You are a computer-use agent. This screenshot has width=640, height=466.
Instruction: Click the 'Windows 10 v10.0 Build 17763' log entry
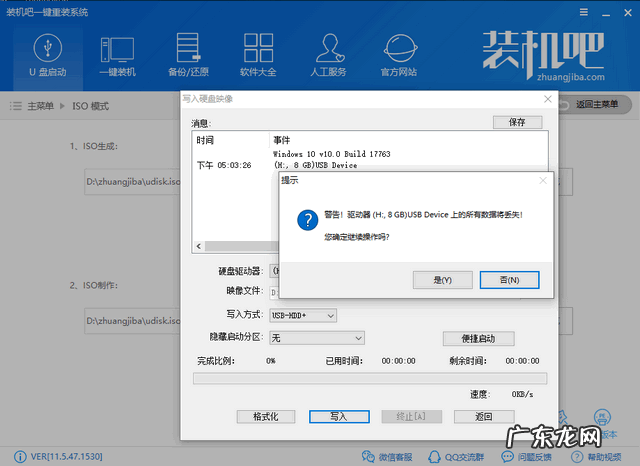tap(331, 154)
